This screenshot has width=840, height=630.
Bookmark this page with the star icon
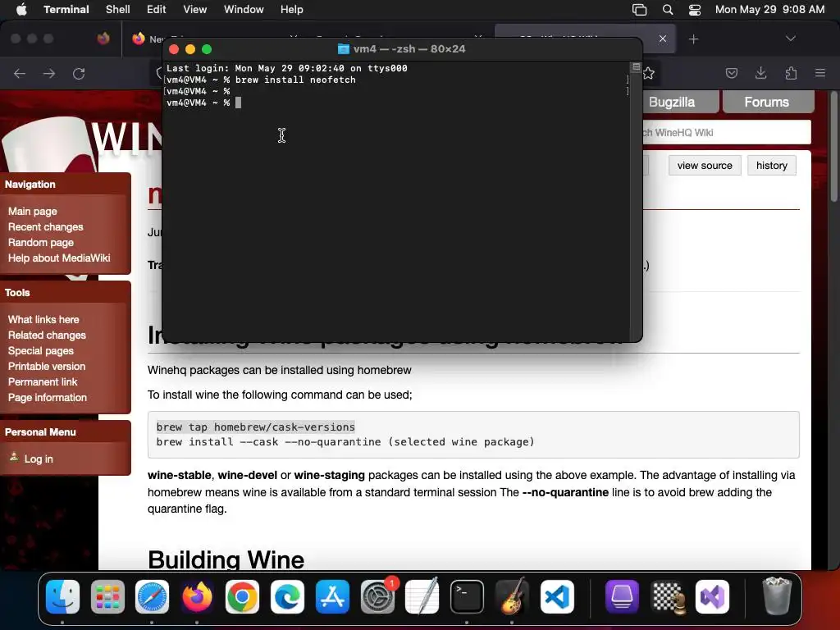click(x=649, y=73)
